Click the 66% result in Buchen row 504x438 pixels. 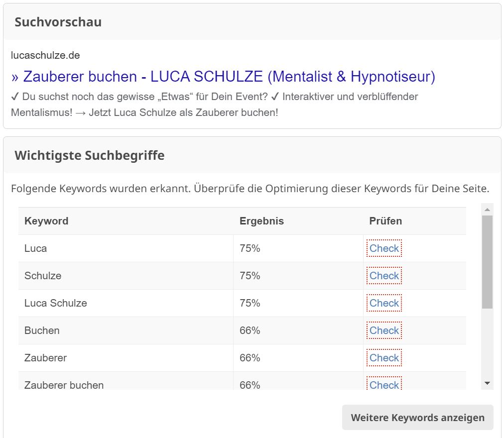(250, 330)
